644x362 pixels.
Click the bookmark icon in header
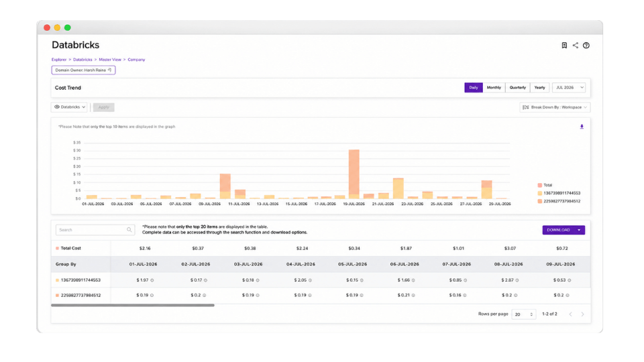564,46
